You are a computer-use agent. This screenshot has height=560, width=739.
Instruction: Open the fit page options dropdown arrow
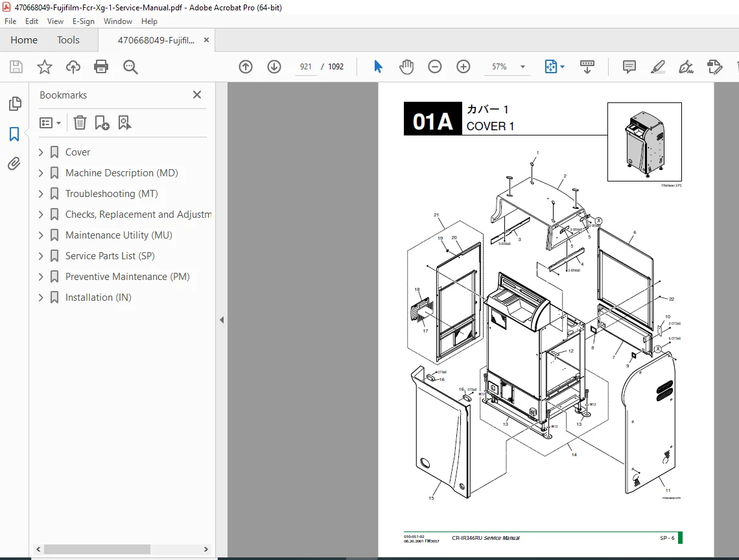[x=562, y=67]
